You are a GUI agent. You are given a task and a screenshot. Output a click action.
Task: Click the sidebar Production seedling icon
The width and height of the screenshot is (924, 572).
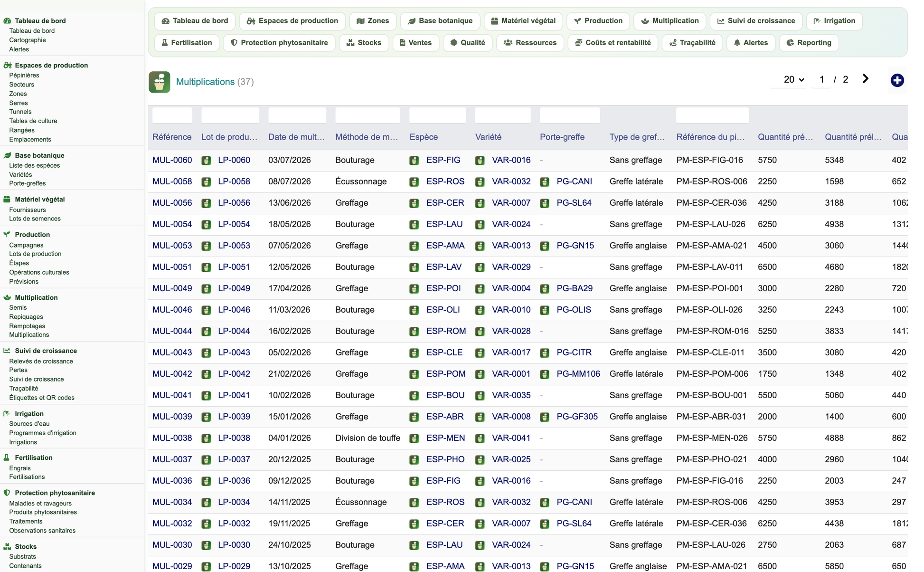[x=7, y=235]
